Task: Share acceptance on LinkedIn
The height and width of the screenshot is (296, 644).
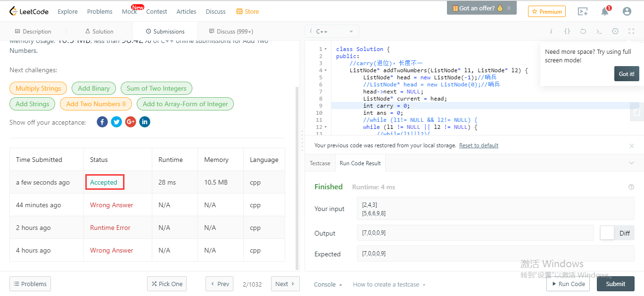Action: point(145,122)
